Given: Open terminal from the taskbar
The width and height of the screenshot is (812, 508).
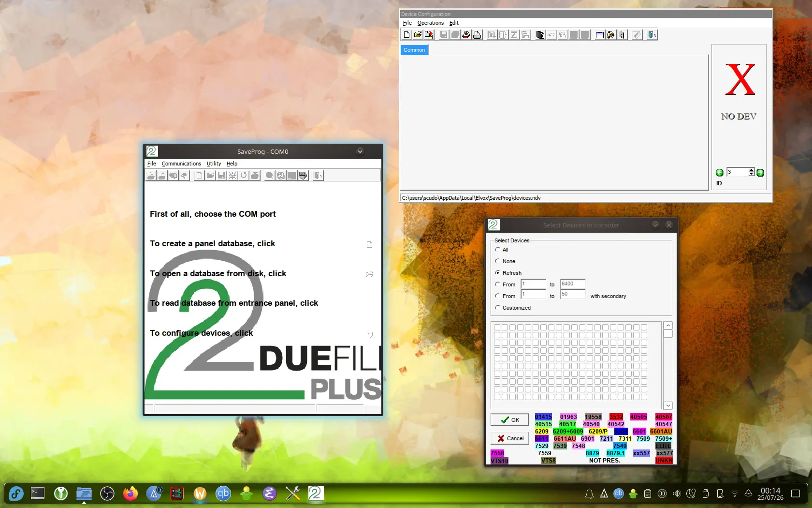Looking at the screenshot, I should pos(37,493).
